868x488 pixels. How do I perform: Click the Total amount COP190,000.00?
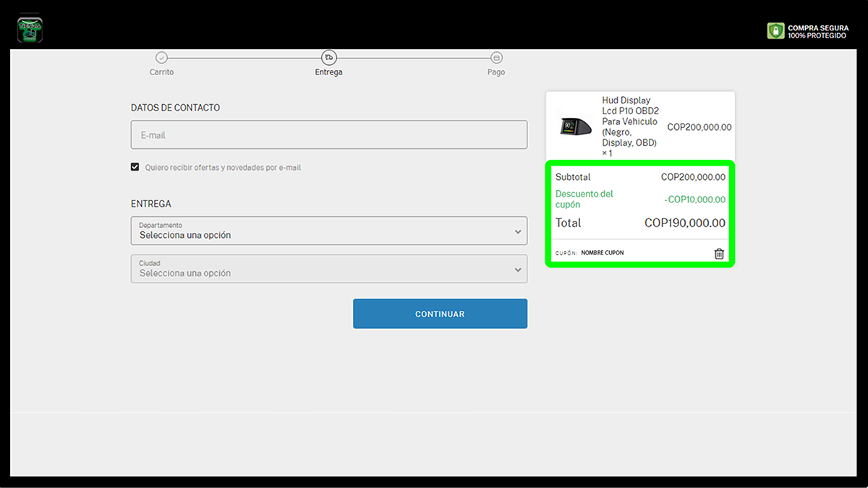coord(684,223)
